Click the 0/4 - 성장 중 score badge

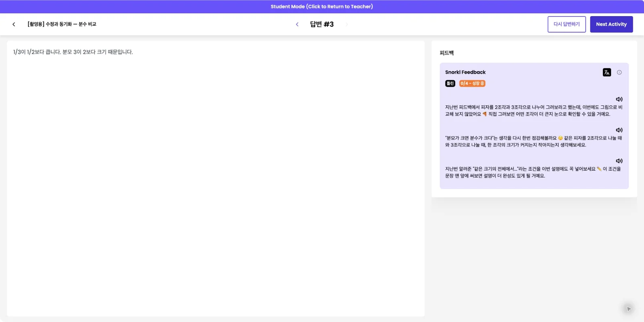point(472,83)
